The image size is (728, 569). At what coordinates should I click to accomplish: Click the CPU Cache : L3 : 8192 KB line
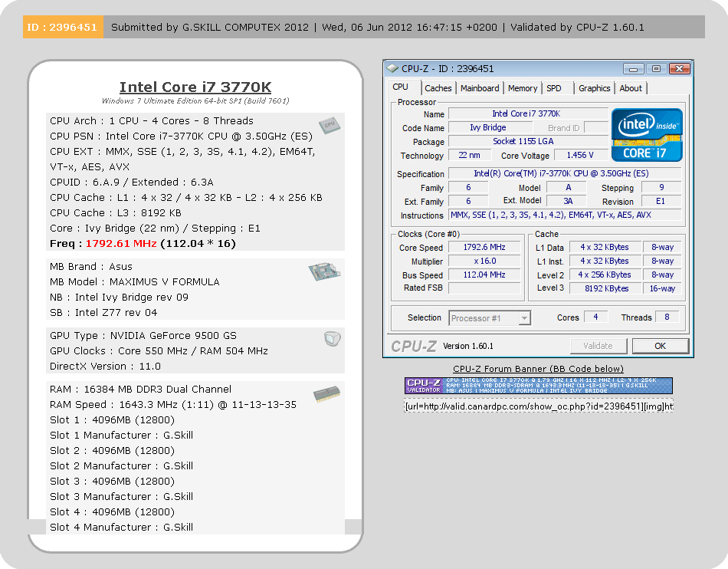pos(116,213)
